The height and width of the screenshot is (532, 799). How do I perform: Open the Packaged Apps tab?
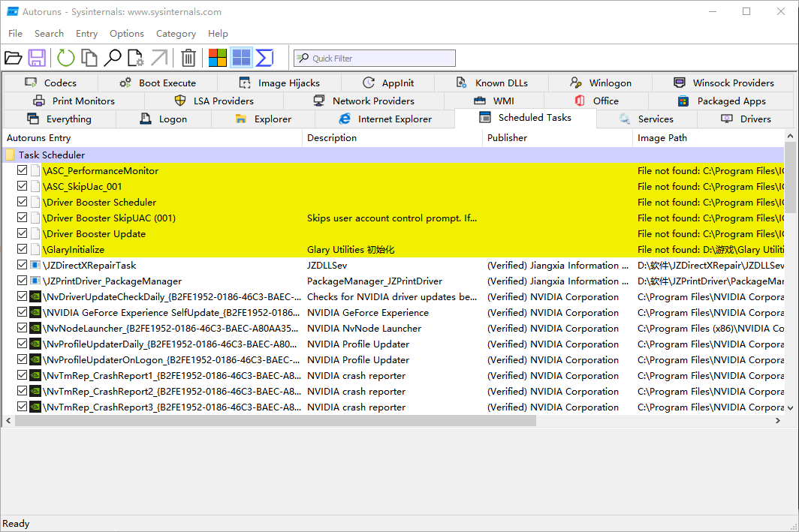pyautogui.click(x=722, y=101)
